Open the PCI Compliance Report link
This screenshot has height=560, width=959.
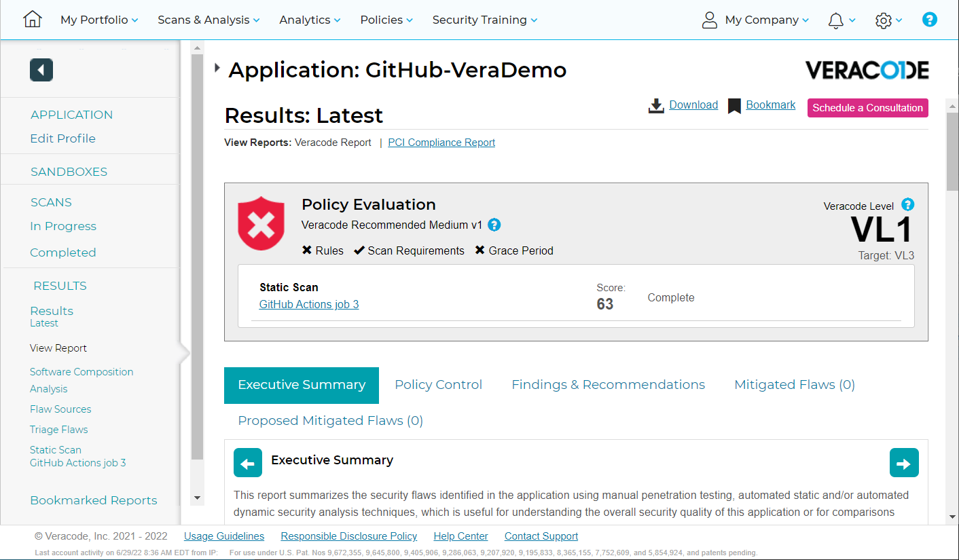tap(441, 143)
